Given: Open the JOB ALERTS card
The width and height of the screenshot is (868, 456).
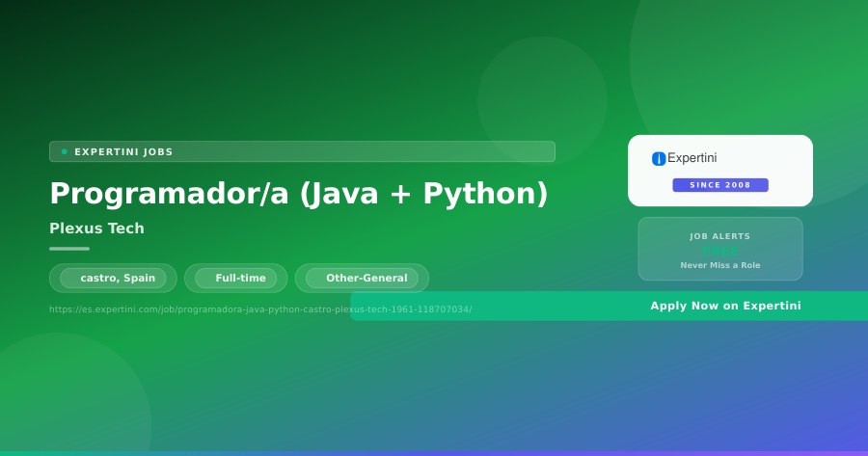Looking at the screenshot, I should [720, 249].
